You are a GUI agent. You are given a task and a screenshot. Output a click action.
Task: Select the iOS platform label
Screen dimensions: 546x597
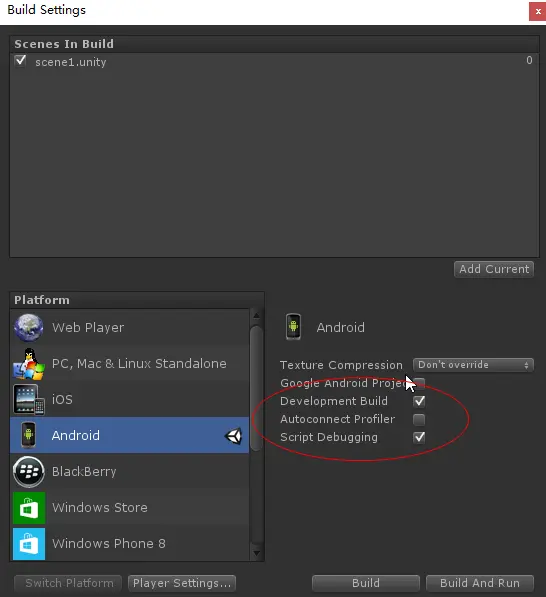click(x=62, y=399)
